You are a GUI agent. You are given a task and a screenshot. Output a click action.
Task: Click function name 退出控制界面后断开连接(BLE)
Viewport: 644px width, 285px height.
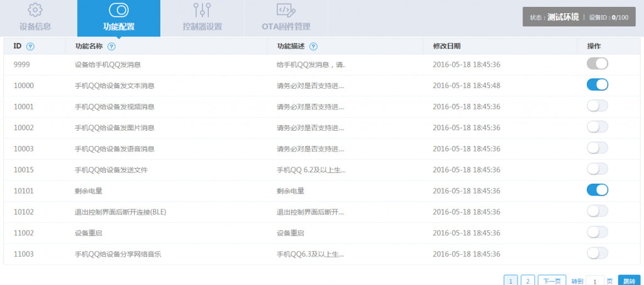[120, 212]
